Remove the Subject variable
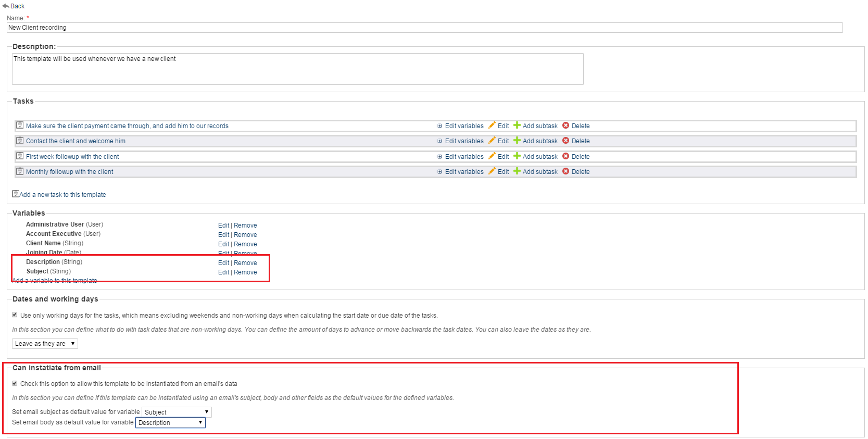 pyautogui.click(x=245, y=272)
